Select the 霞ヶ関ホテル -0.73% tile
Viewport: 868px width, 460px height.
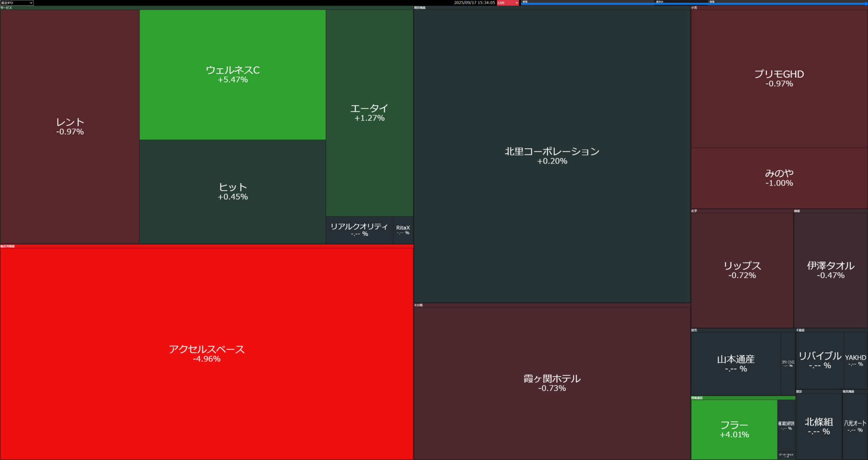[x=552, y=383]
